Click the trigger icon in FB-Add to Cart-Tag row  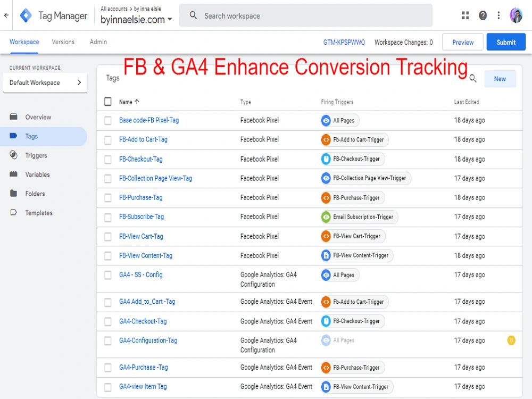326,139
